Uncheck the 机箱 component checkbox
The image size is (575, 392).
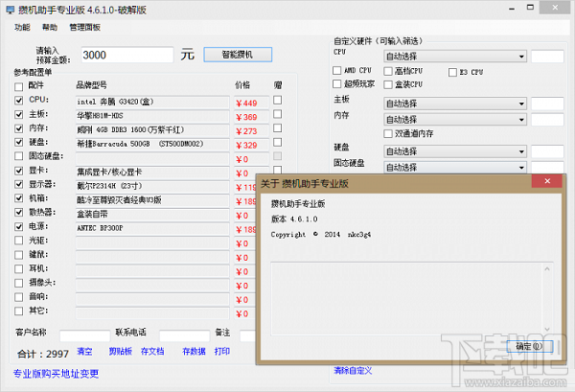point(19,198)
